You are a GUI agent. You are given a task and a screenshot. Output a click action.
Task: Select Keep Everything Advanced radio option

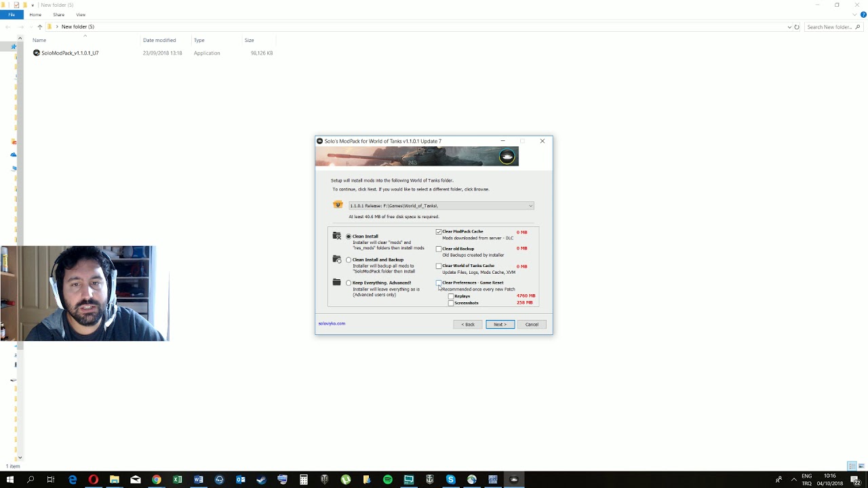coord(349,283)
